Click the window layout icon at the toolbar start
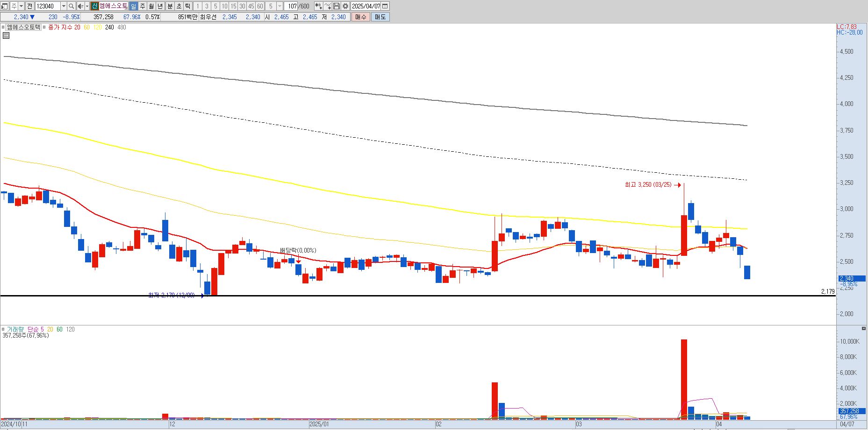 coord(4,6)
